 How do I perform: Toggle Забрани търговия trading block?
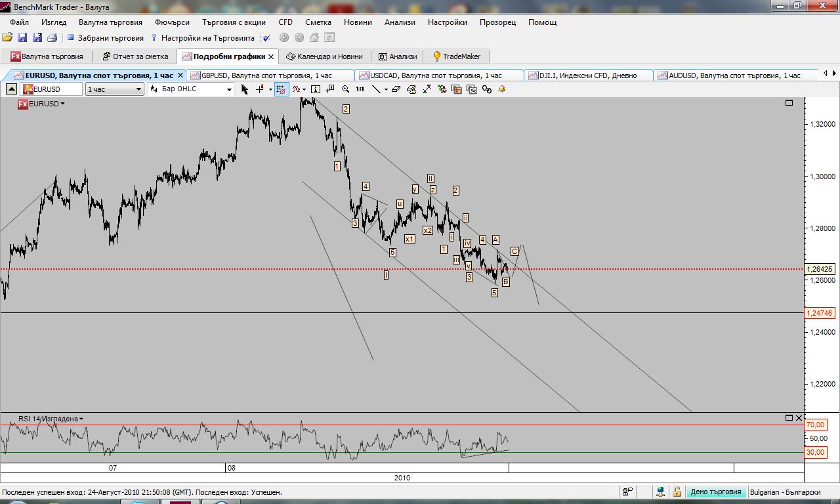pos(104,38)
